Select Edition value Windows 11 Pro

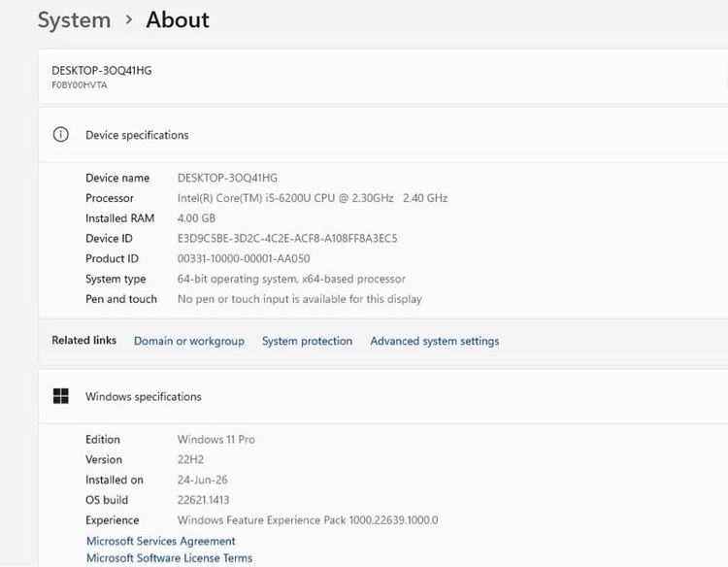(x=216, y=439)
